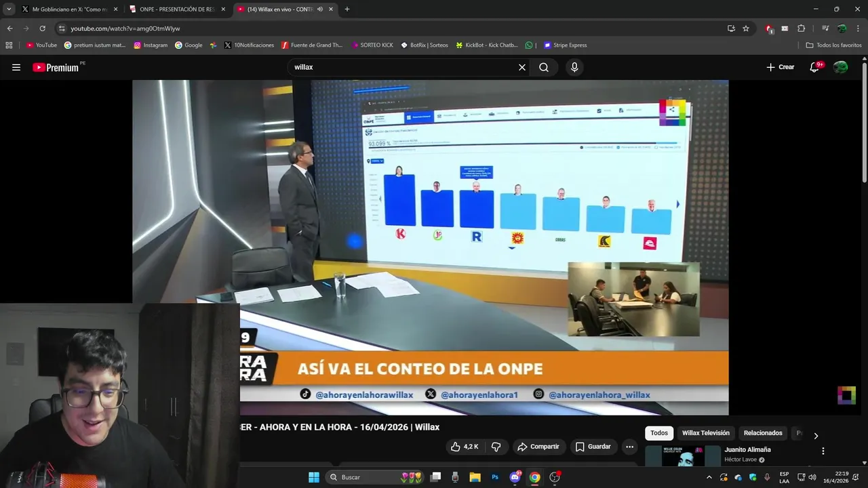The image size is (868, 488).
Task: Go back in browser history
Action: pyautogui.click(x=9, y=28)
